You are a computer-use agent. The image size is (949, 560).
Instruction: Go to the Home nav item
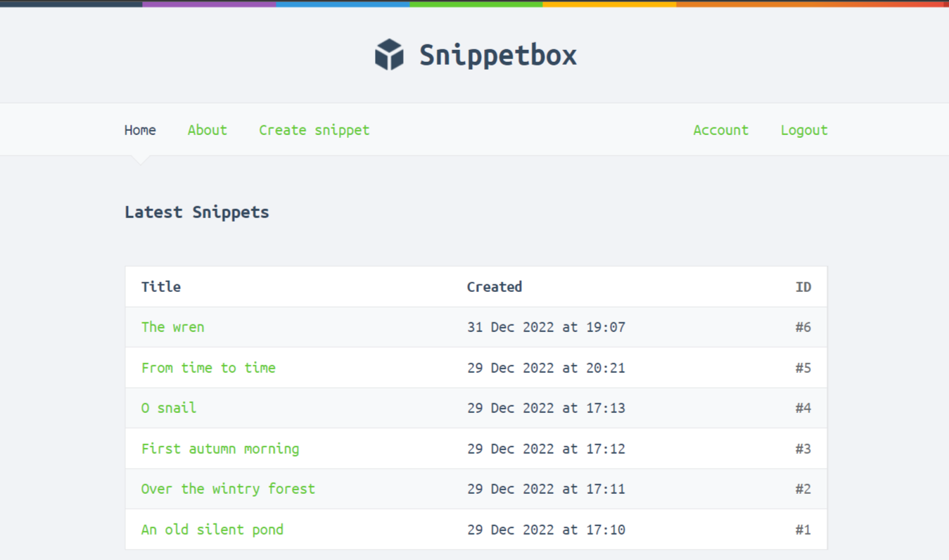pyautogui.click(x=140, y=130)
